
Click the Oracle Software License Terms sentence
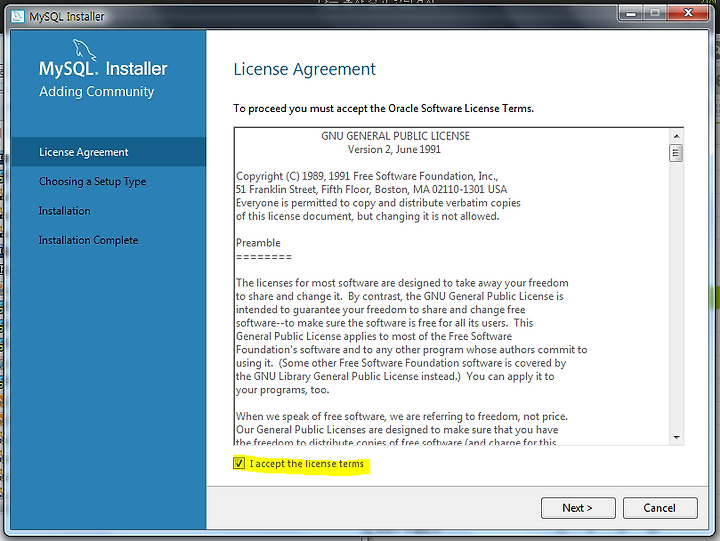[x=383, y=108]
